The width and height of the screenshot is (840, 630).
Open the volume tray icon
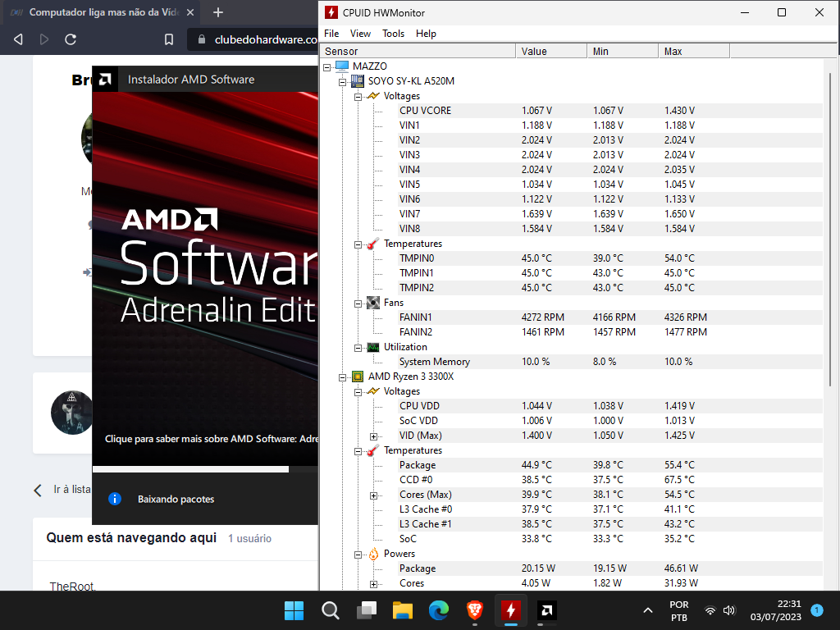click(729, 610)
